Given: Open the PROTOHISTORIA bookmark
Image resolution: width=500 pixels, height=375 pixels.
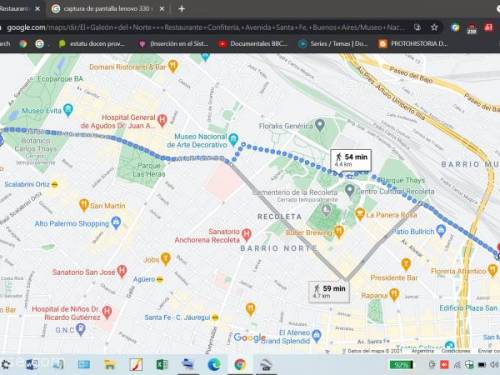Looking at the screenshot, I should 414,44.
